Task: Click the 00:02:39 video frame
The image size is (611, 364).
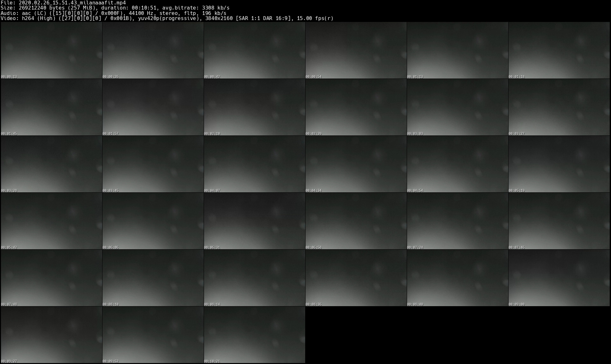Action: pyautogui.click(x=356, y=107)
